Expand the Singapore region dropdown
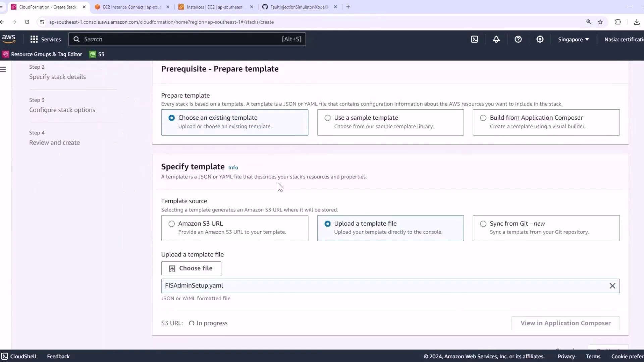The width and height of the screenshot is (644, 362). pyautogui.click(x=573, y=39)
